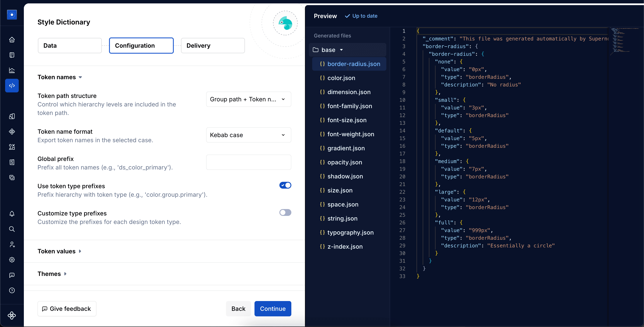Select font-family.json file

[x=349, y=106]
